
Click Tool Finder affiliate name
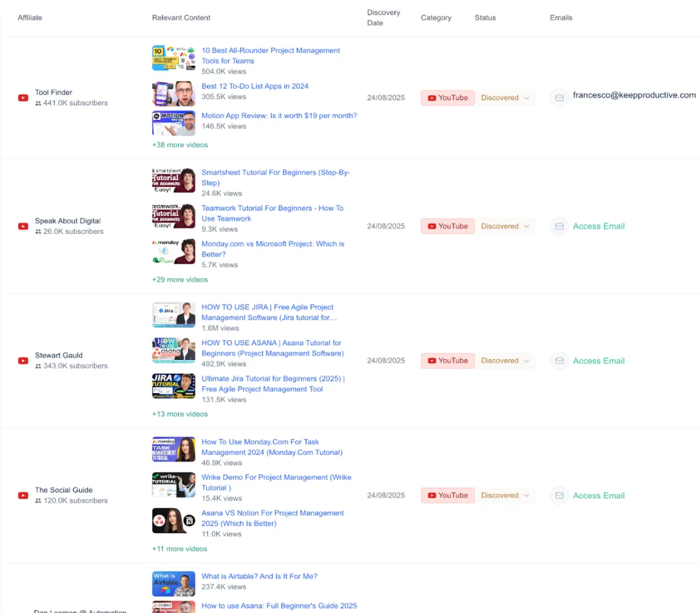[x=53, y=93]
